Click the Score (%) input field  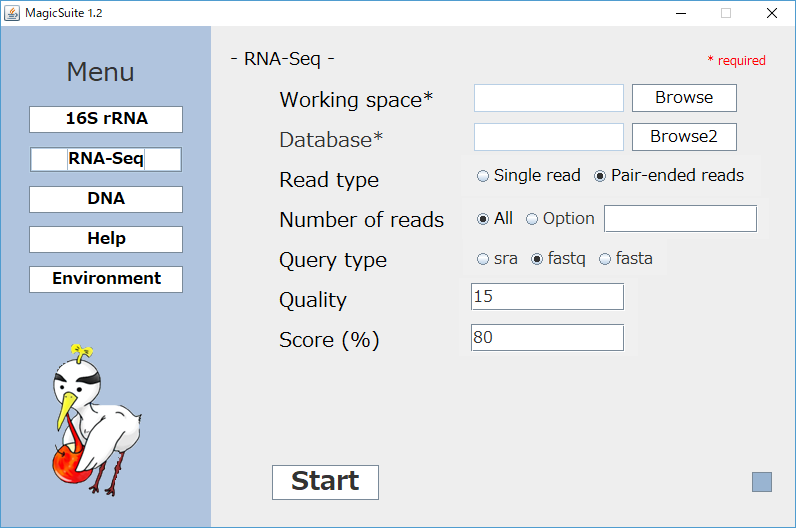547,338
